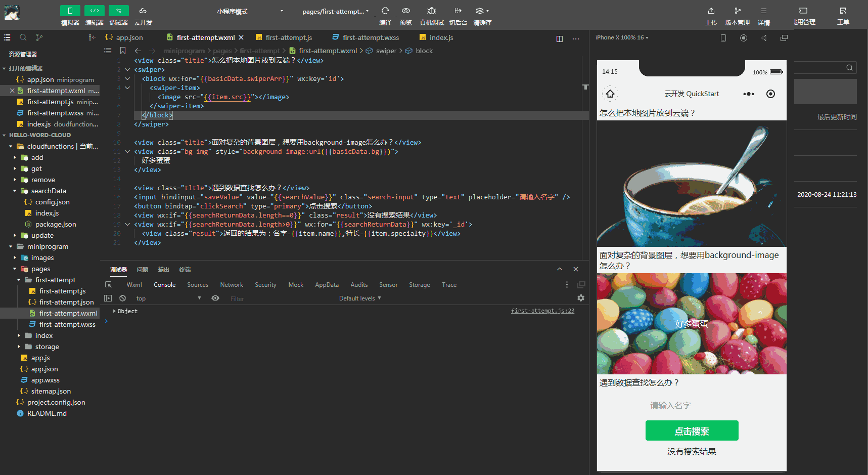This screenshot has width=868, height=475.
Task: Expand the add cloud function folder
Action: click(15, 158)
